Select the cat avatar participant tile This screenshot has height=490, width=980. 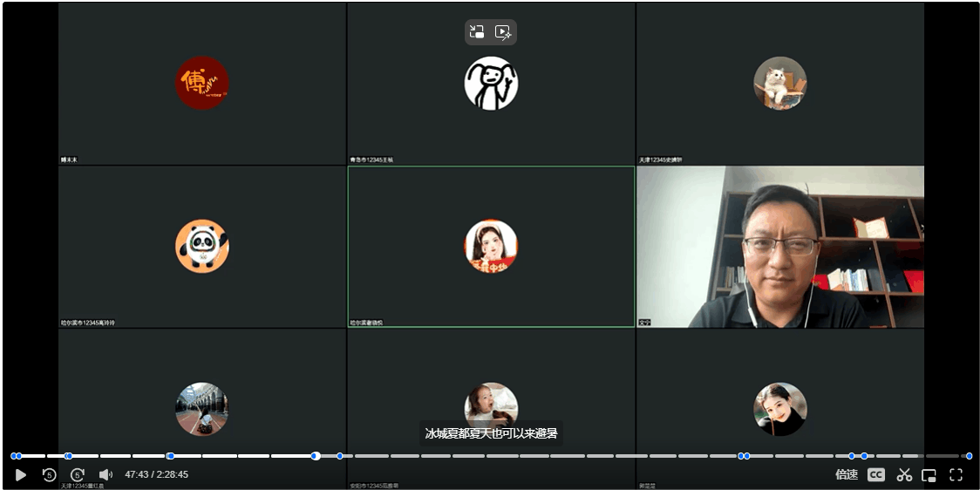(x=779, y=83)
